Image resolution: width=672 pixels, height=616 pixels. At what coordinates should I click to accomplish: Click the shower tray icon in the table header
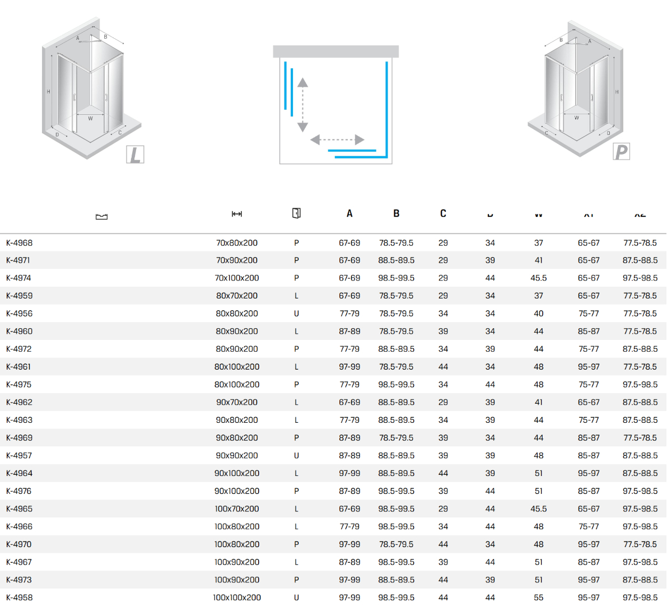coord(101,217)
